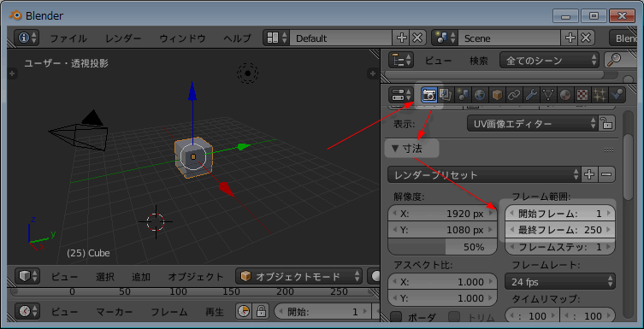Open the 24 fps frame rate dropdown

[x=560, y=281]
